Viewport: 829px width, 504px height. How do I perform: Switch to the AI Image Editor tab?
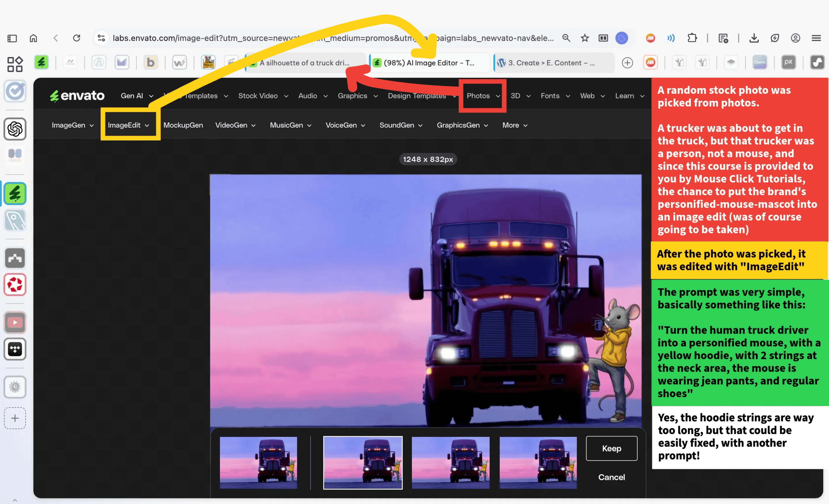[x=429, y=63]
